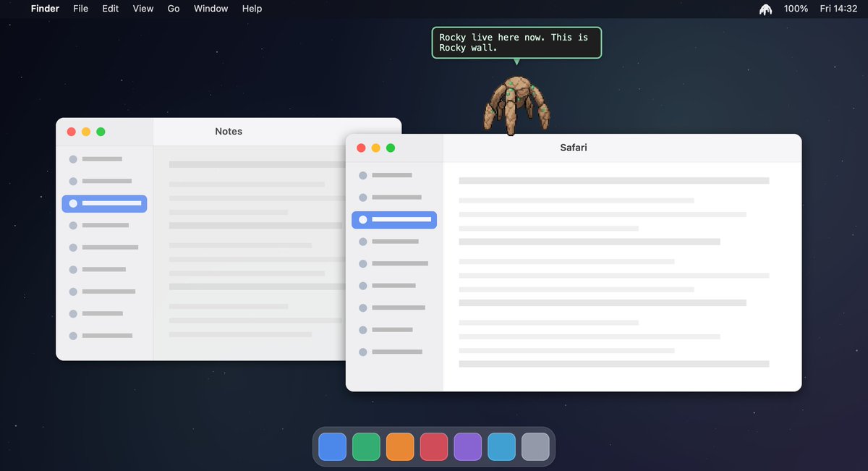
Task: Minimize the Safari window with yellow button
Action: pos(375,148)
